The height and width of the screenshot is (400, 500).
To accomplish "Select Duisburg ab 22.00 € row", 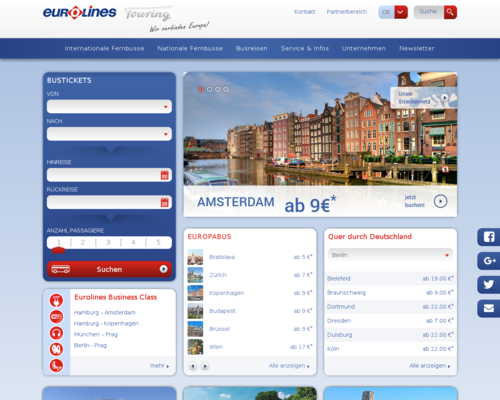I will point(390,335).
